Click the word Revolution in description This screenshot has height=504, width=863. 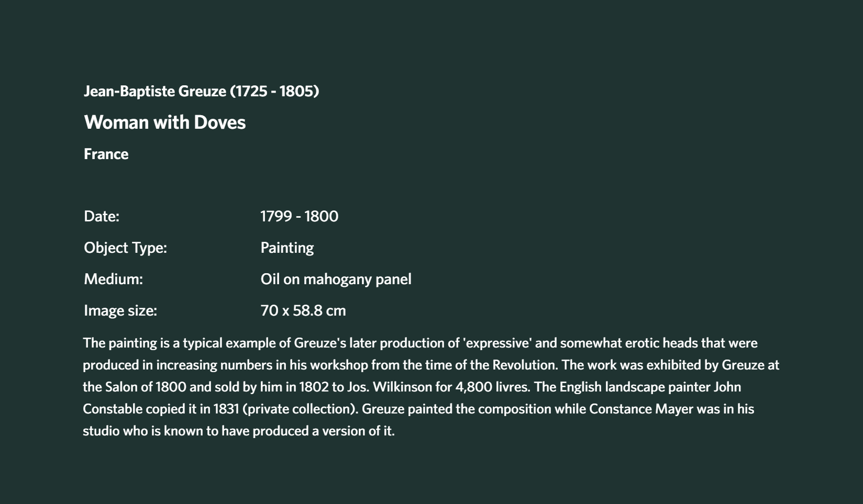(525, 365)
